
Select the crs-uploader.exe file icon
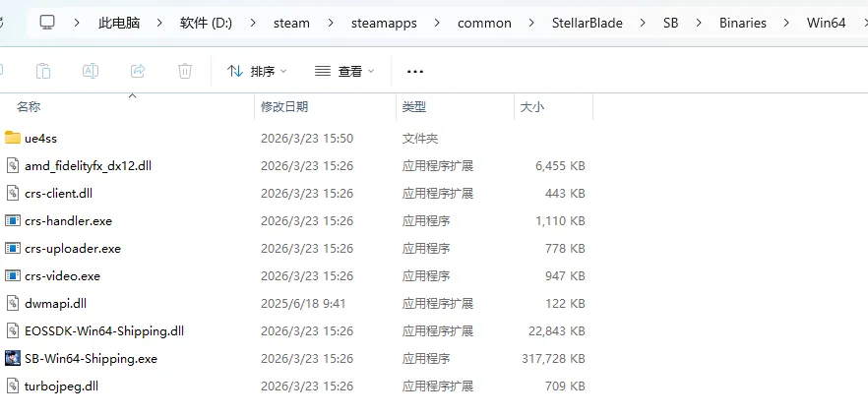coord(12,249)
